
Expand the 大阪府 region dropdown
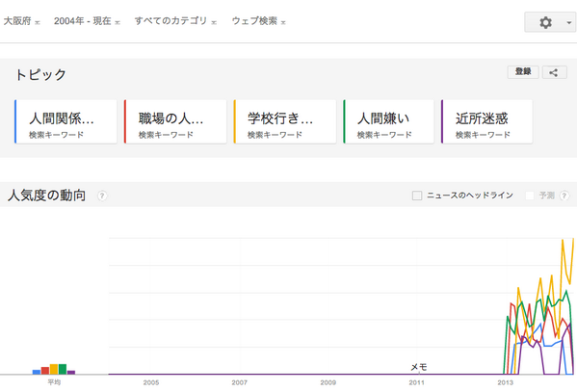pos(22,21)
